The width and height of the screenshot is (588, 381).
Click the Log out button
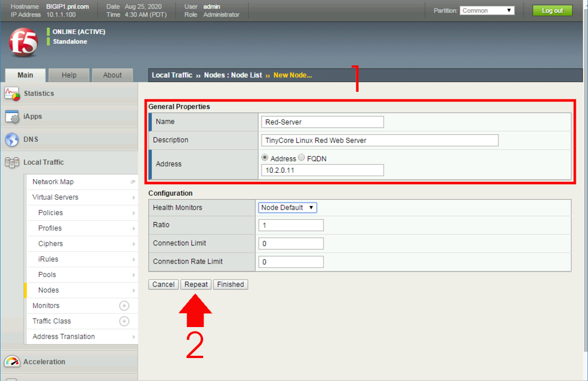551,10
